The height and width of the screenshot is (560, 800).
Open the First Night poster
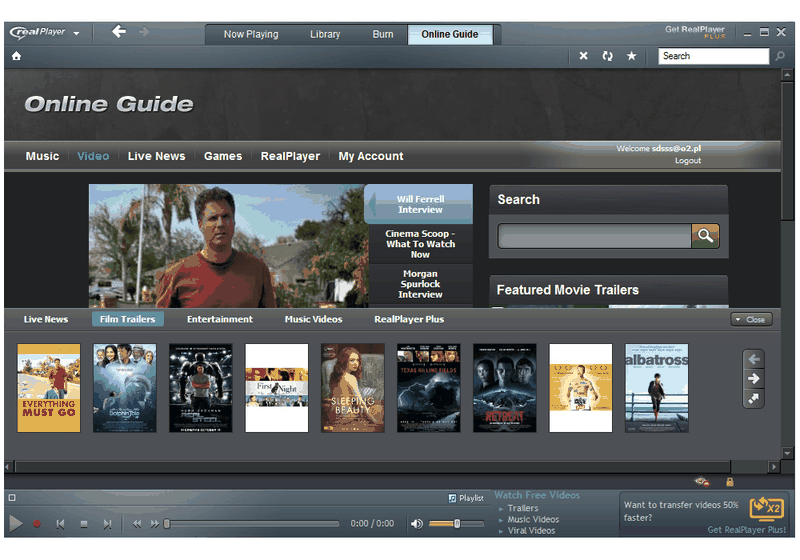[x=277, y=388]
